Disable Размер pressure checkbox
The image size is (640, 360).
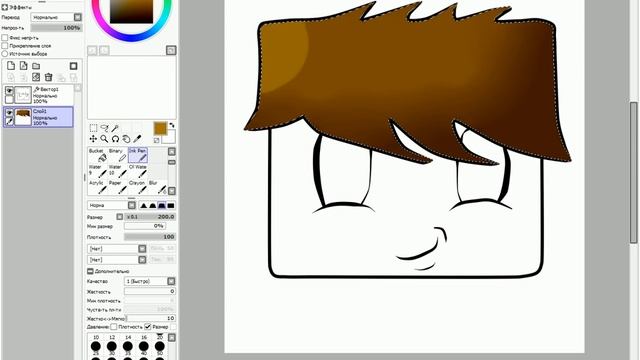[x=148, y=327]
